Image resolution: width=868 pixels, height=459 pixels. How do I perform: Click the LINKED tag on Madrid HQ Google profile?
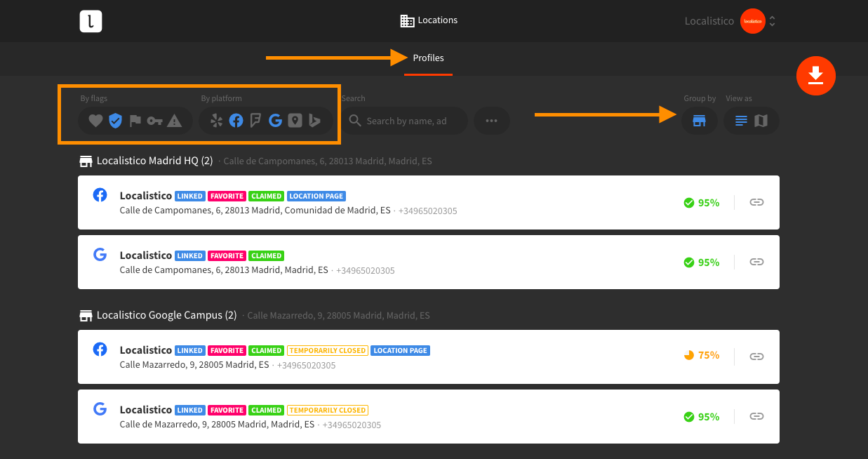190,255
